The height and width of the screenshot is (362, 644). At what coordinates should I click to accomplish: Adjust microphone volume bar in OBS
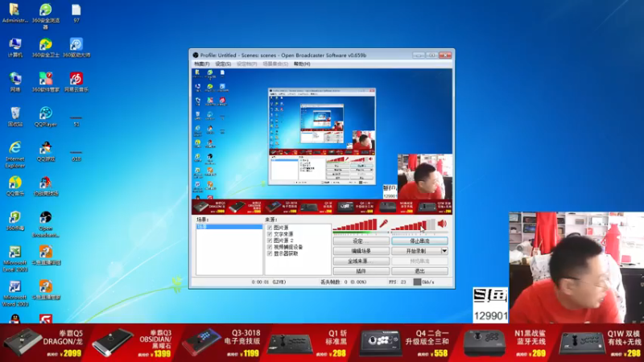coord(355,224)
